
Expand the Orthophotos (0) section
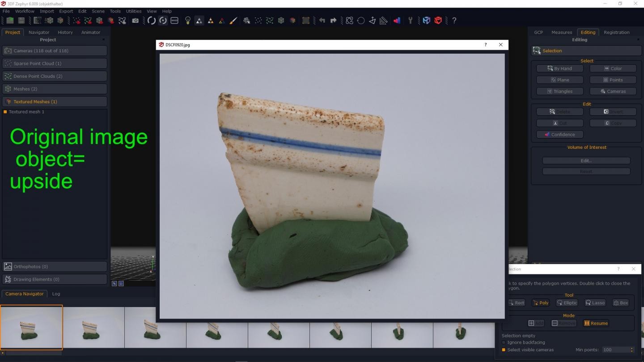point(55,266)
